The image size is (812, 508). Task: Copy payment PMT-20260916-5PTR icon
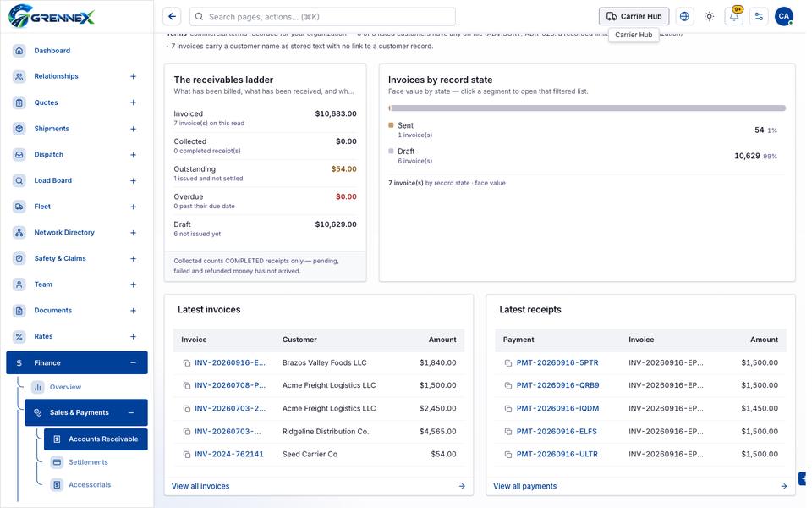pyautogui.click(x=508, y=363)
